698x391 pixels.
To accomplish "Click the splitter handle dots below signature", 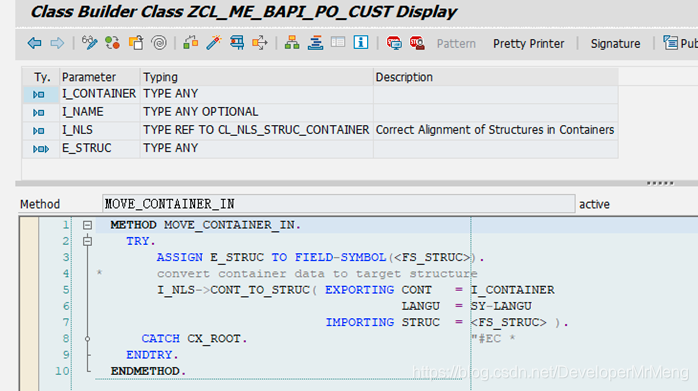I will (x=660, y=183).
